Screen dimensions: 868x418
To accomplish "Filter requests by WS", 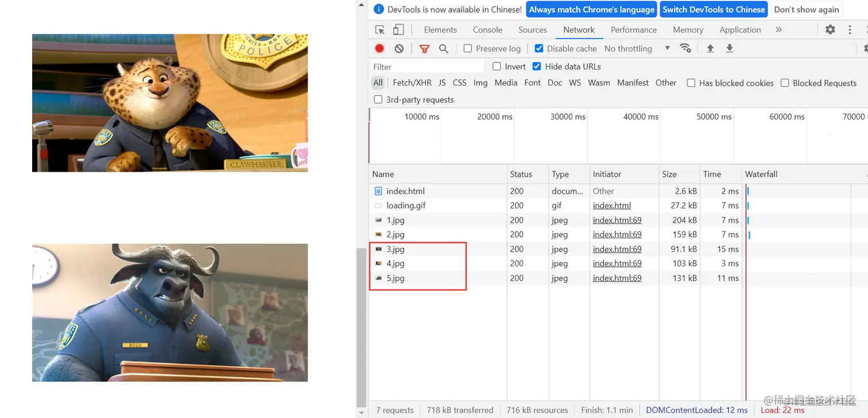I will click(x=575, y=83).
